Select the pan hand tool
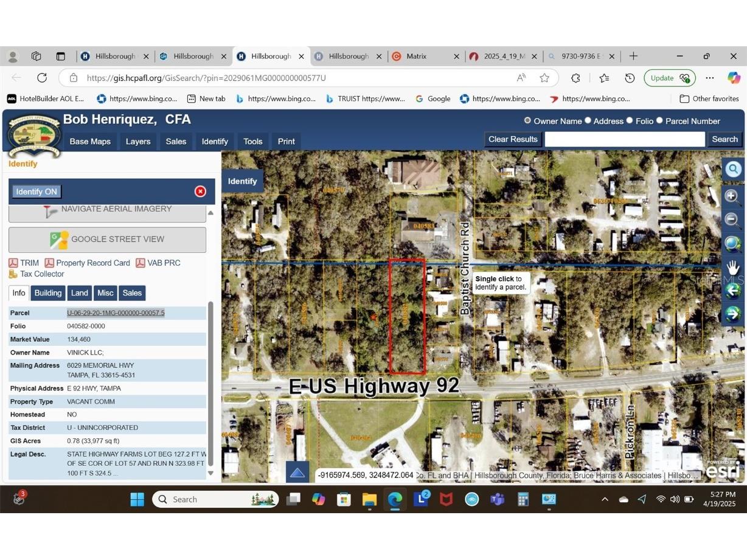The width and height of the screenshot is (747, 560). [x=732, y=268]
